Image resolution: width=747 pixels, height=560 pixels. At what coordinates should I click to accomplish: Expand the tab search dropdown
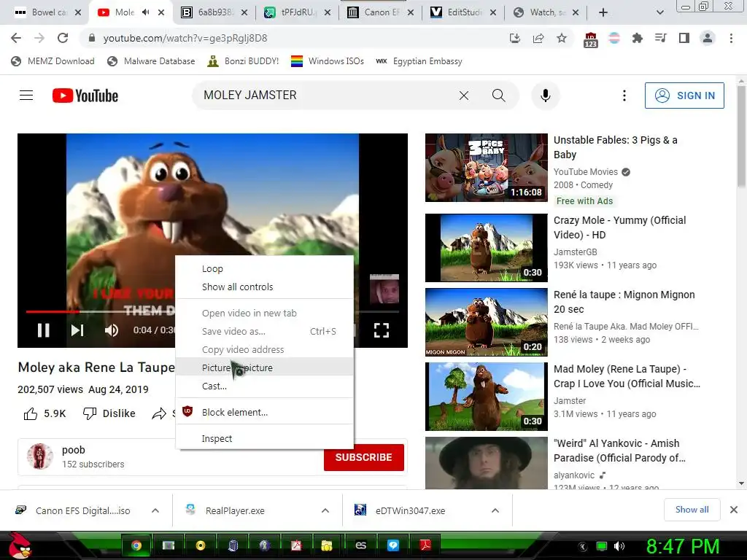click(659, 13)
